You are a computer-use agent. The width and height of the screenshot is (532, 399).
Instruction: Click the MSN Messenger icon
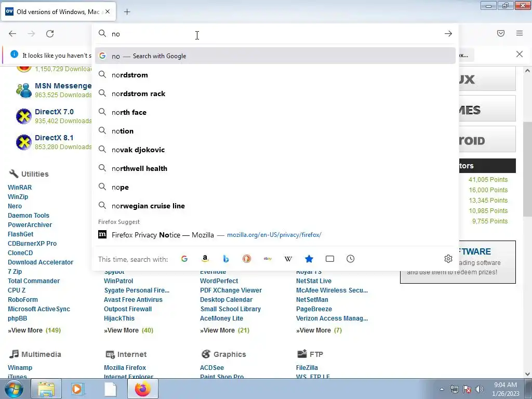pos(24,90)
